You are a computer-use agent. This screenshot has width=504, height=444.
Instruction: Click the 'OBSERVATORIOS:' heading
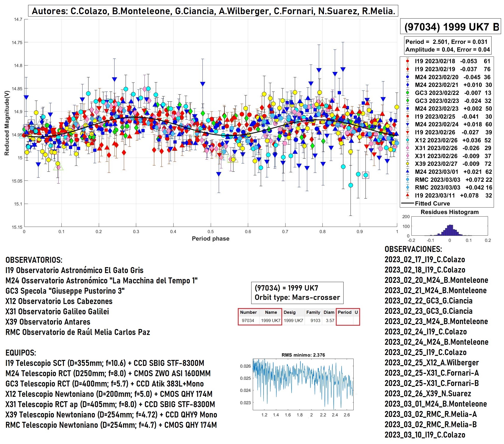(x=34, y=260)
